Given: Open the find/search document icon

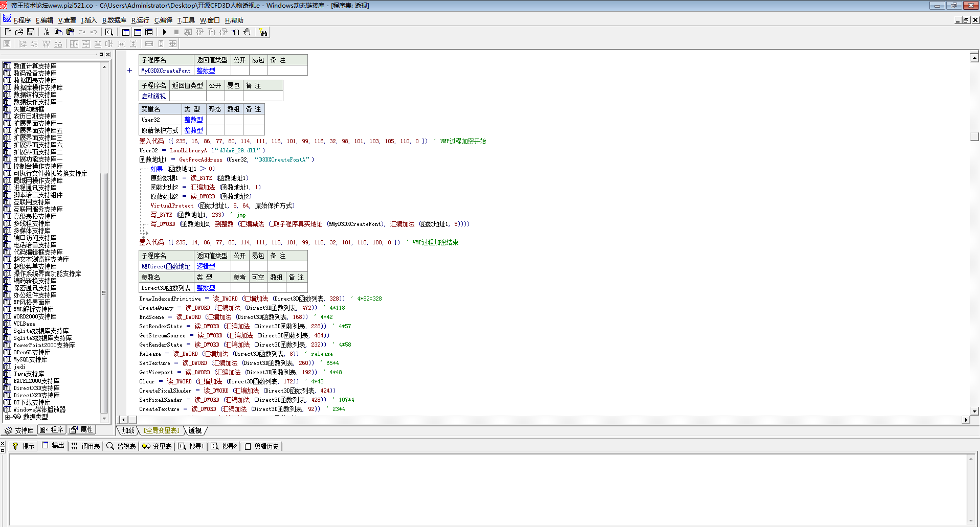Looking at the screenshot, I should (x=109, y=32).
